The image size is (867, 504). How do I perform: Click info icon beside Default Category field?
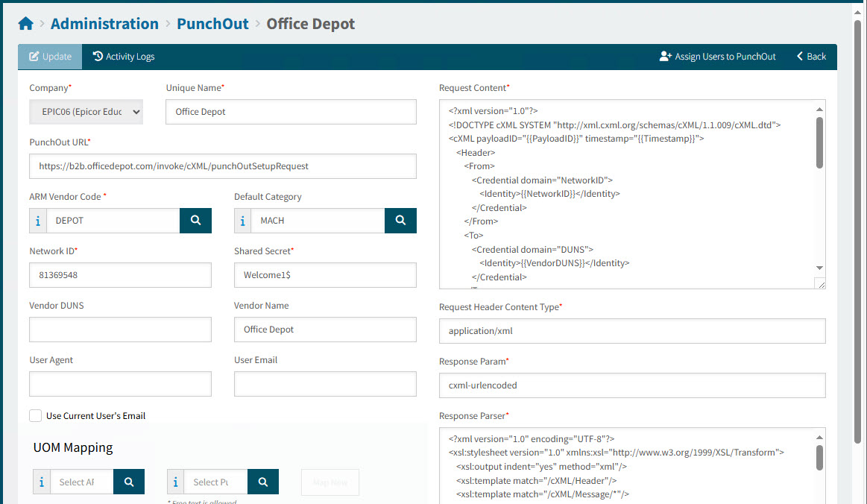tap(242, 221)
